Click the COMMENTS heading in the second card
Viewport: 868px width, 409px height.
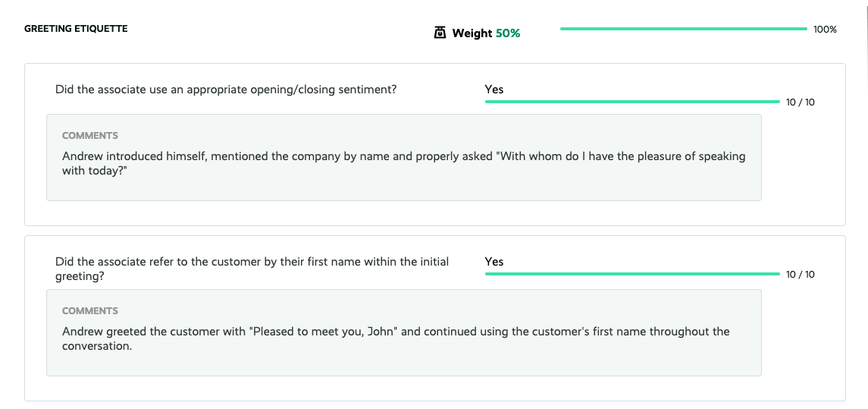pos(89,311)
